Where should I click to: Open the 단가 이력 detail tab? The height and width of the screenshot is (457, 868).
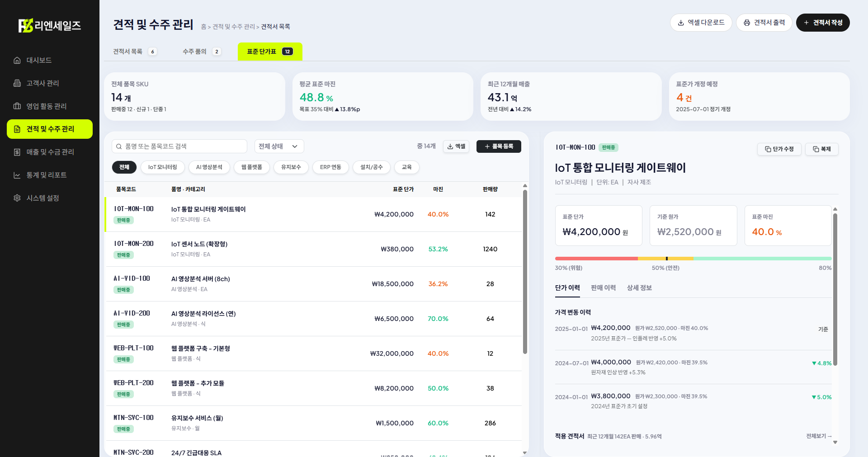tap(567, 288)
